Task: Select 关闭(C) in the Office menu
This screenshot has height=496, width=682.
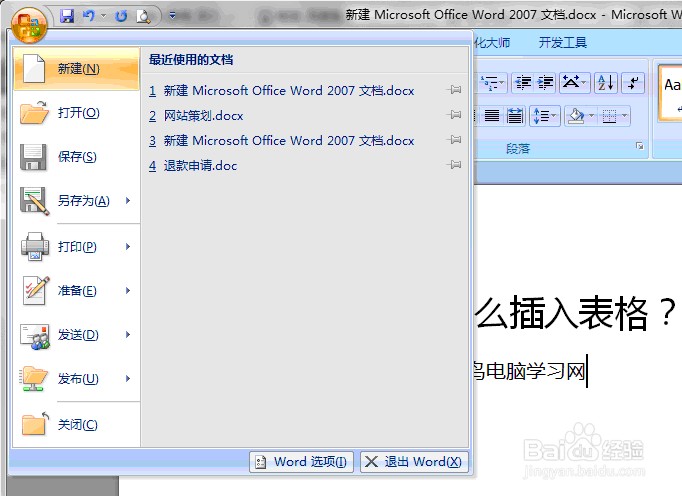Action: (x=77, y=425)
